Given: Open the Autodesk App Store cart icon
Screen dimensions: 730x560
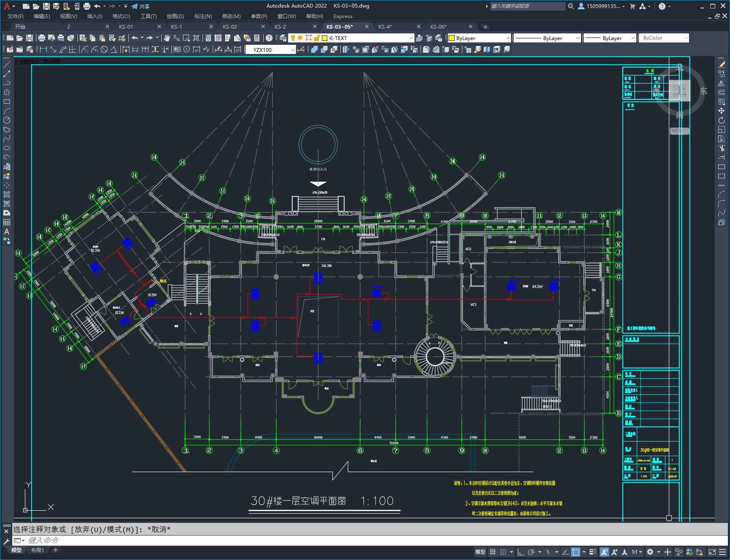Looking at the screenshot, I should pyautogui.click(x=632, y=6).
